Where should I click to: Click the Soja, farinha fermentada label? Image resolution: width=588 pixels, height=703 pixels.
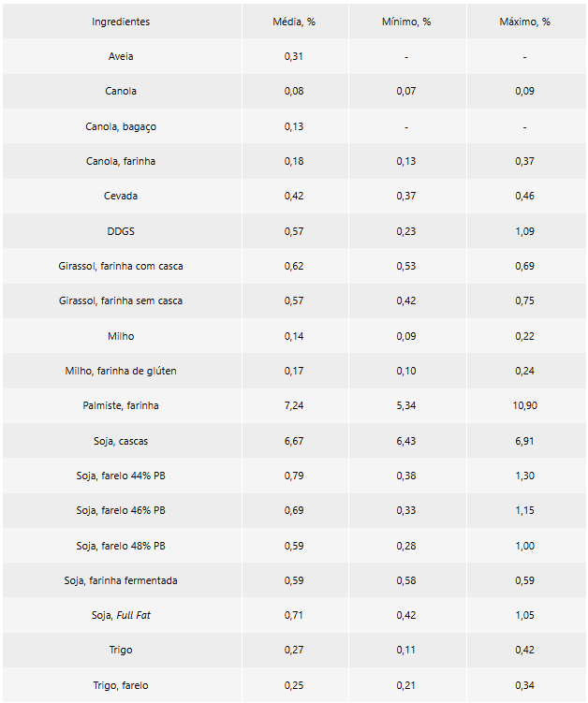point(121,580)
